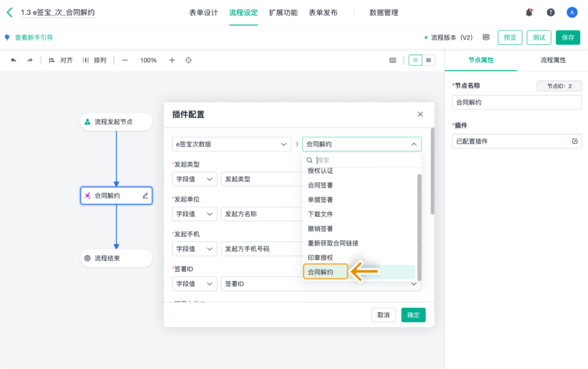Click the 预览 button

pyautogui.click(x=510, y=38)
